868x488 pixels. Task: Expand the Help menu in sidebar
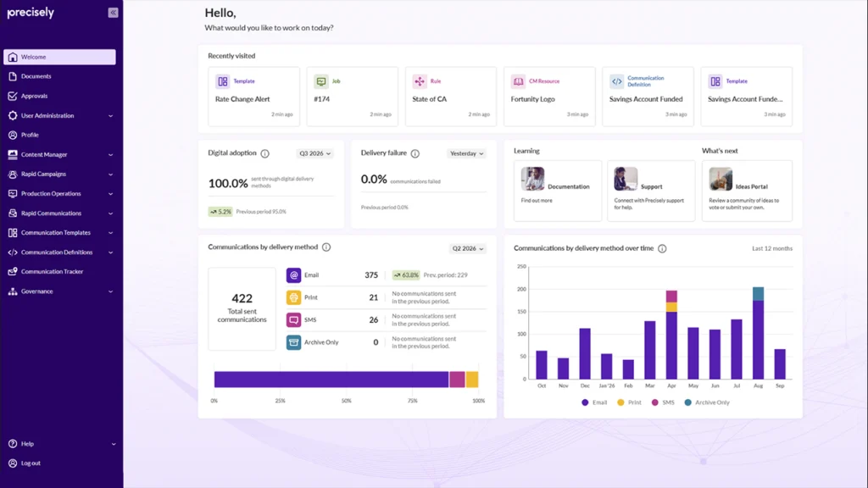pos(60,444)
